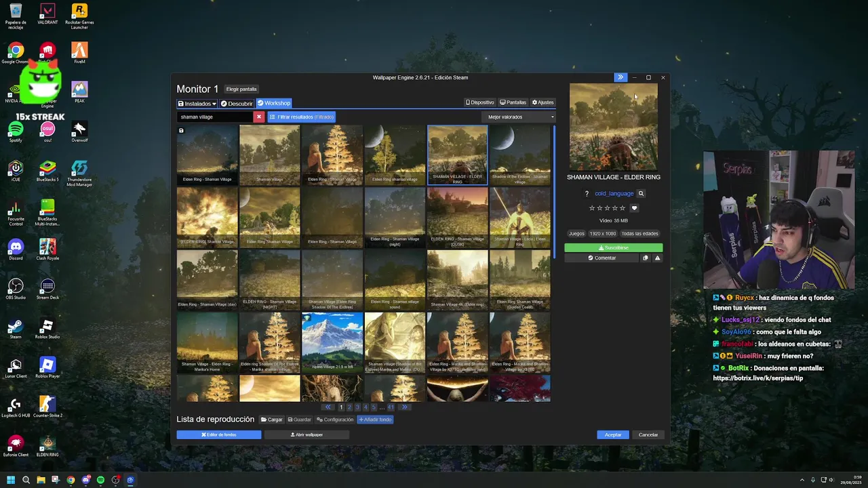Open the FiveM desktop icon
868x488 pixels.
(x=79, y=54)
